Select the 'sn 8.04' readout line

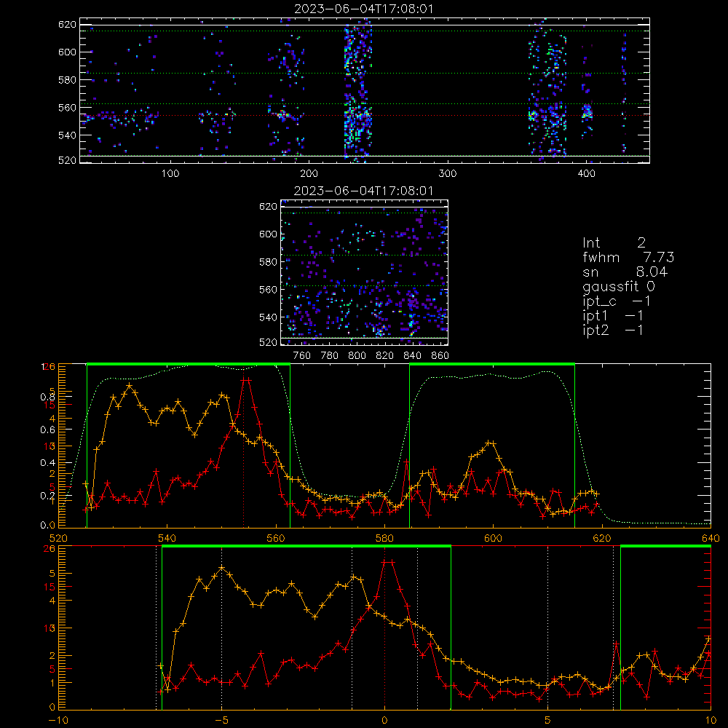[625, 272]
